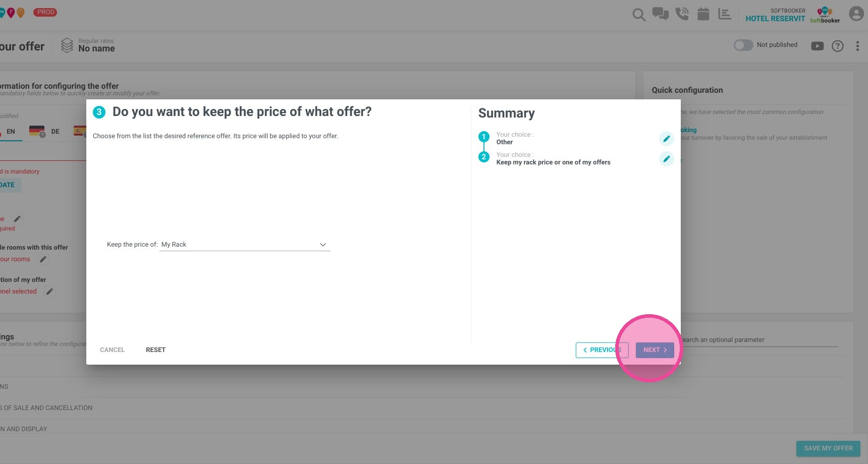The height and width of the screenshot is (464, 868).
Task: Click the PROD environment badge
Action: (45, 12)
